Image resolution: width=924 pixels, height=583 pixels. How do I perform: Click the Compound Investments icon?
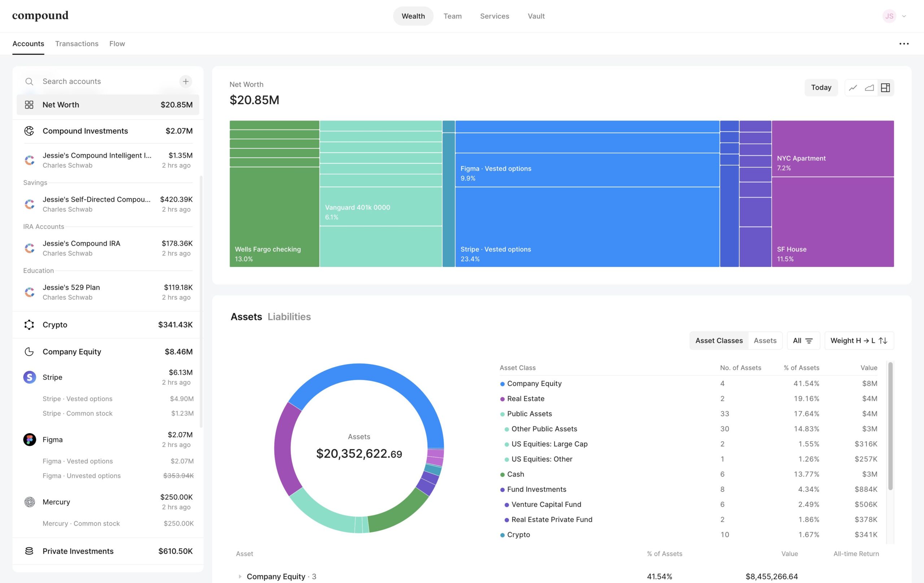point(29,131)
